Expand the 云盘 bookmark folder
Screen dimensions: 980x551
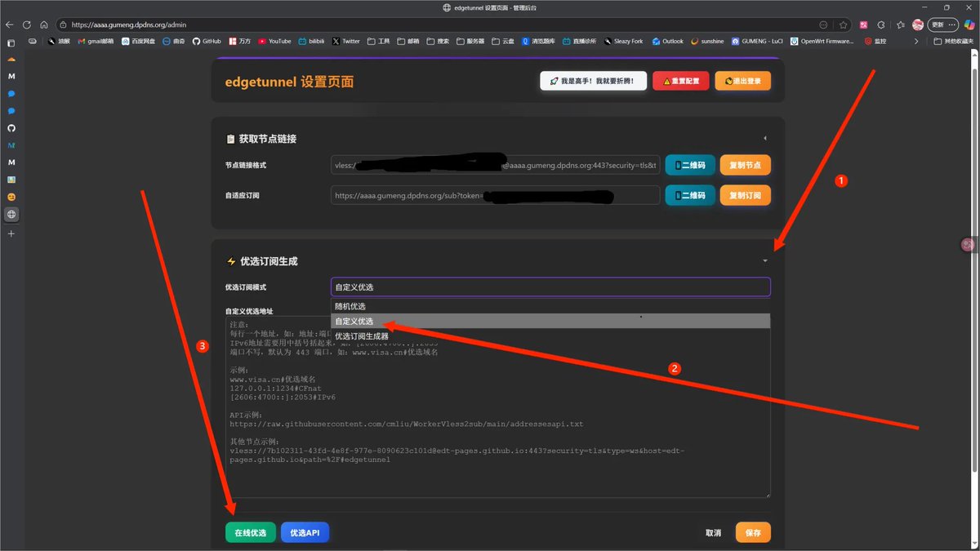503,41
